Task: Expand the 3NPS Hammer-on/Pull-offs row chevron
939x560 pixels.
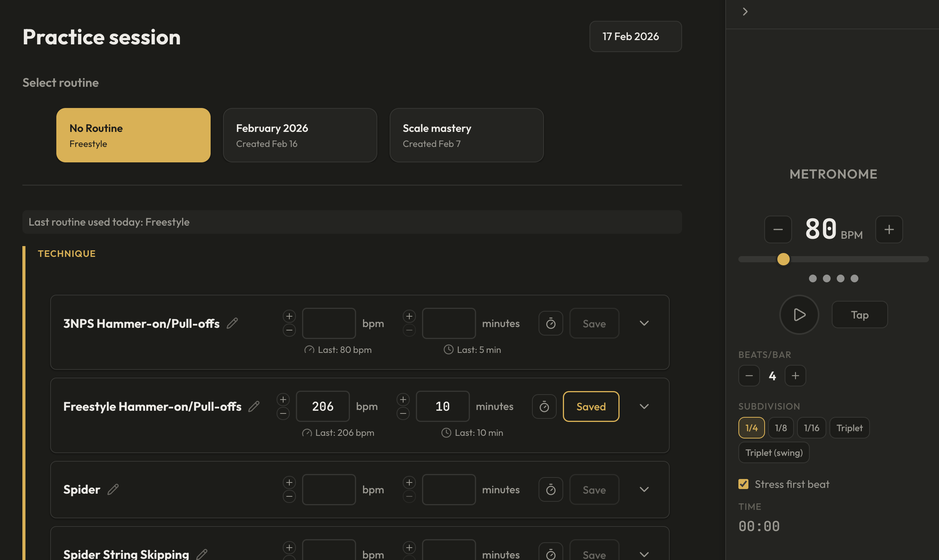Action: [643, 323]
